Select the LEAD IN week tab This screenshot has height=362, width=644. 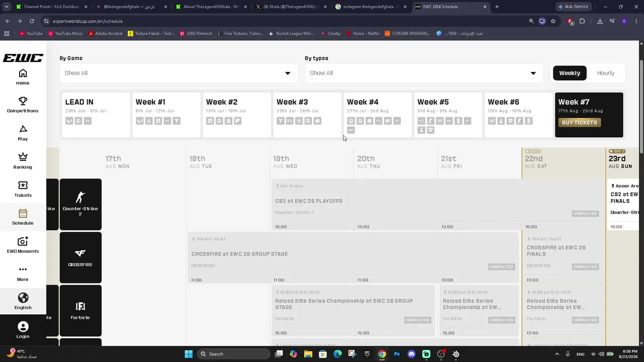pyautogui.click(x=96, y=115)
